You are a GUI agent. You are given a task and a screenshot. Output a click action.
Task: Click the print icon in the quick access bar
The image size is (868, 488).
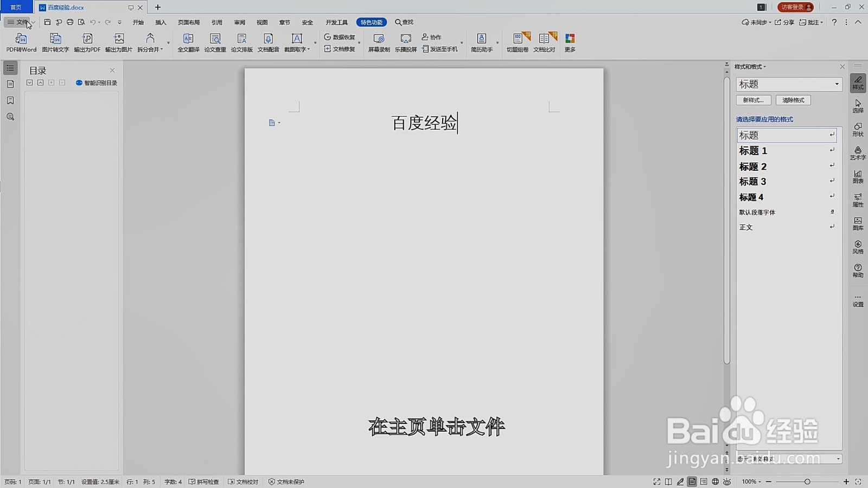[70, 22]
